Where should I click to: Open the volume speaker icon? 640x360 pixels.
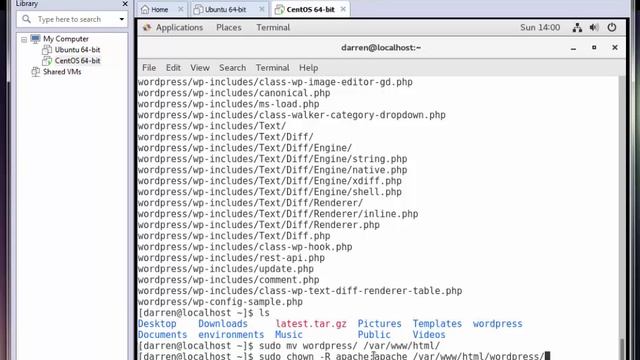(x=594, y=28)
